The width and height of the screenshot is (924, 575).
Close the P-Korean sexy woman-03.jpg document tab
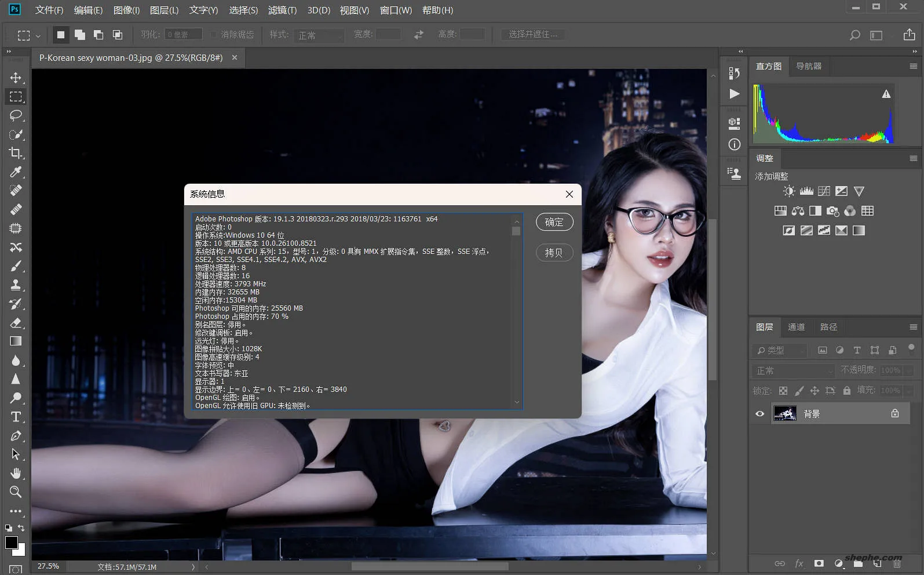[x=235, y=57]
